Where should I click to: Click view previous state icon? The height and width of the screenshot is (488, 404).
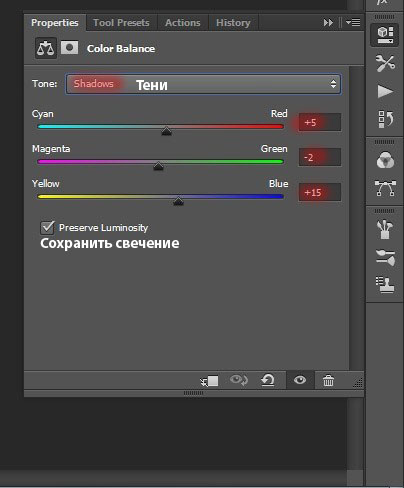tap(239, 380)
